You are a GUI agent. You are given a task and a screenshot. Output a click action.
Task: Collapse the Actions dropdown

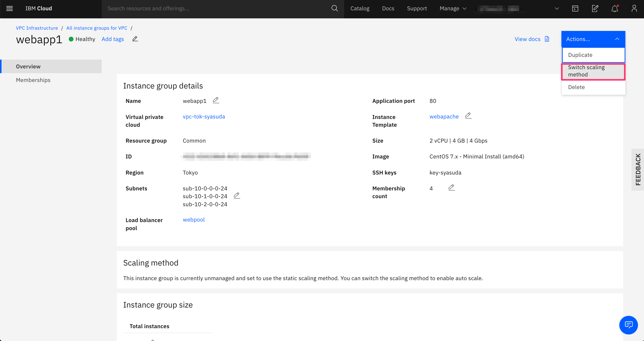pyautogui.click(x=593, y=39)
